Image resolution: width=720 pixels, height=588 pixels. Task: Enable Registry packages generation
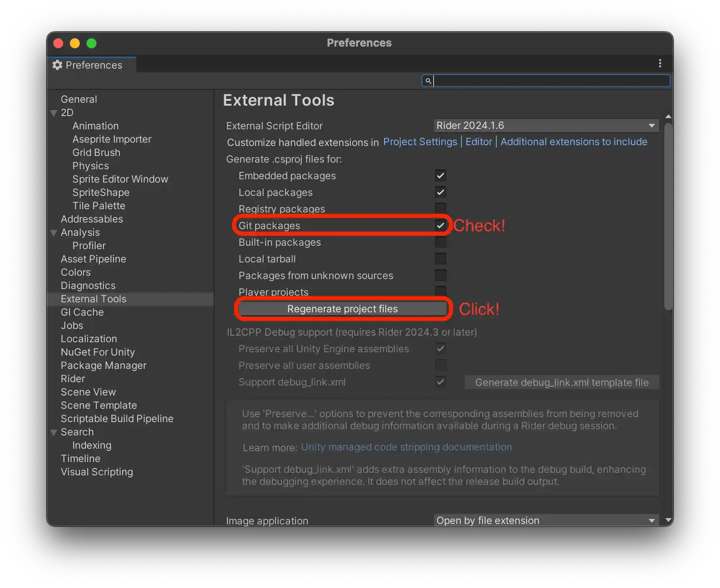(x=440, y=209)
